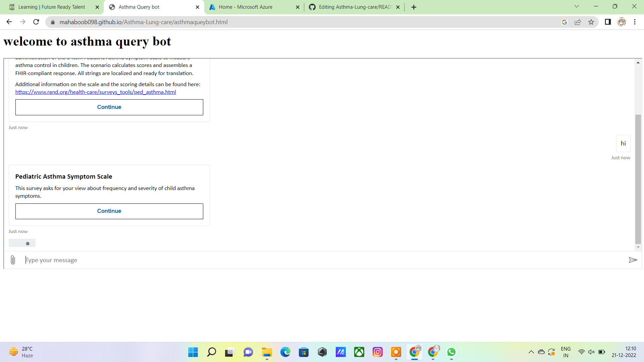
Task: Toggle the browser side panel icon
Action: click(x=608, y=22)
